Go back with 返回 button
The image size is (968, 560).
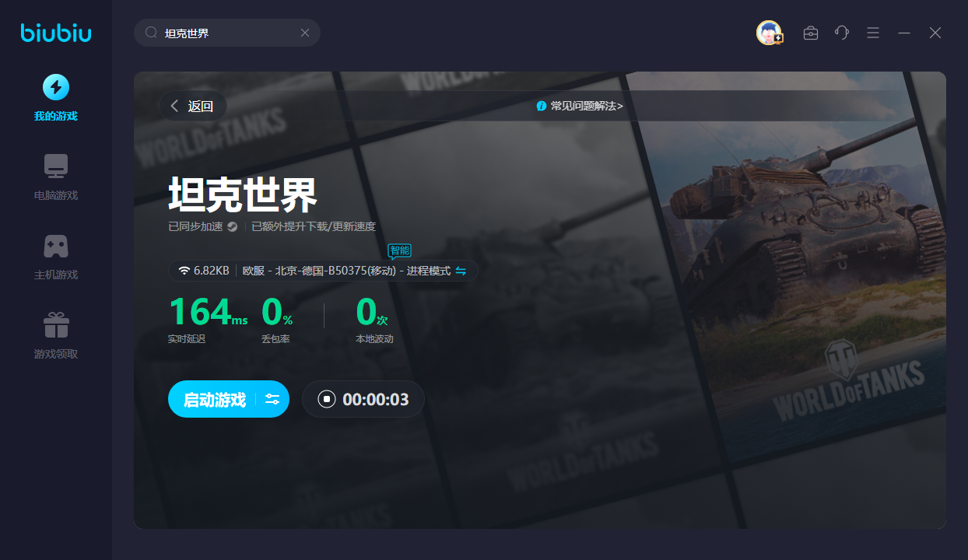pyautogui.click(x=192, y=107)
